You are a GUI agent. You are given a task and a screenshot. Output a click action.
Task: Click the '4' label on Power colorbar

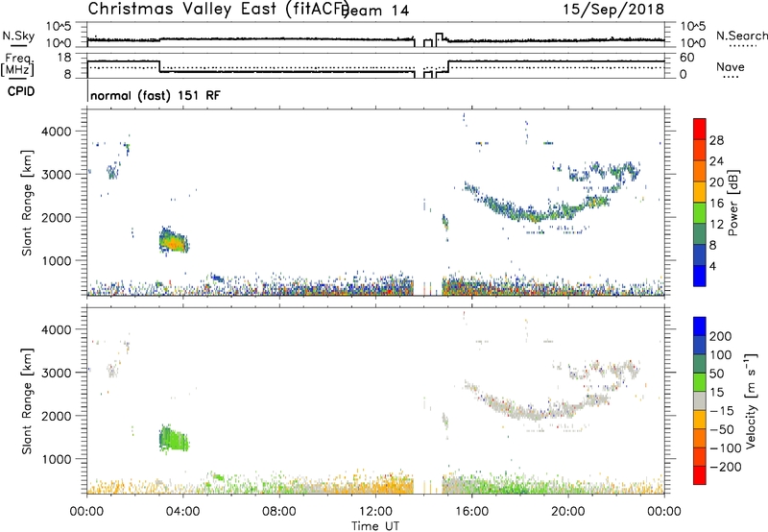(712, 266)
